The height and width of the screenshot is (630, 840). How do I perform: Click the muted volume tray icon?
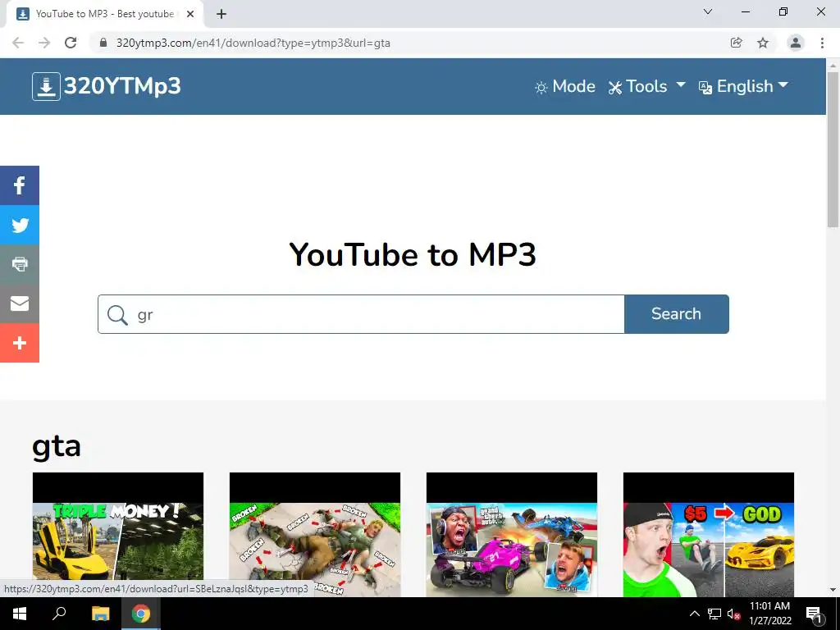click(x=734, y=614)
